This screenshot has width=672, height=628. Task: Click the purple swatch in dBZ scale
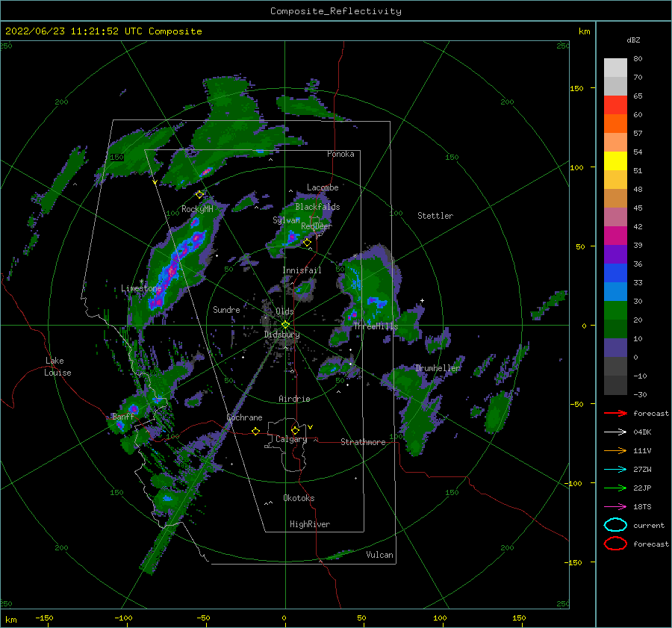615,254
